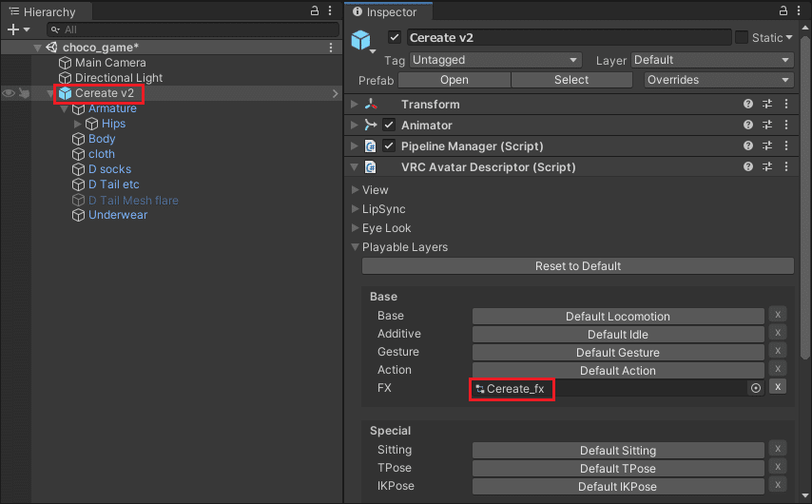
Task: Collapse the choco_game scene
Action: click(x=38, y=48)
